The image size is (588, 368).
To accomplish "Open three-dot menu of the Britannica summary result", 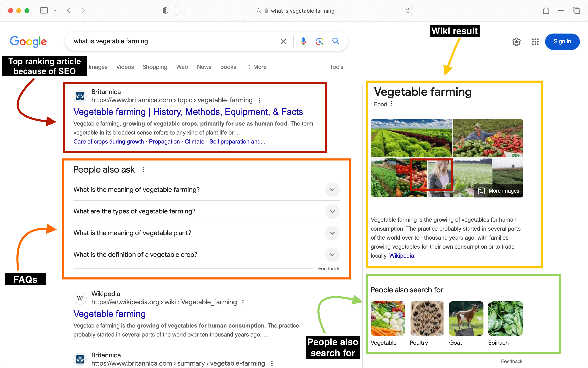I will [272, 363].
